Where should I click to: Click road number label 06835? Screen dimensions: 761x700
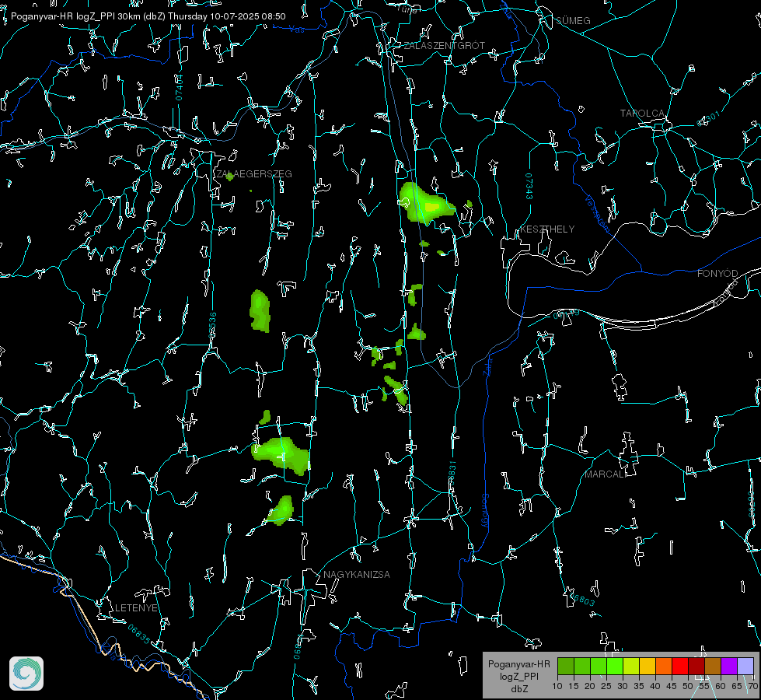pos(139,634)
